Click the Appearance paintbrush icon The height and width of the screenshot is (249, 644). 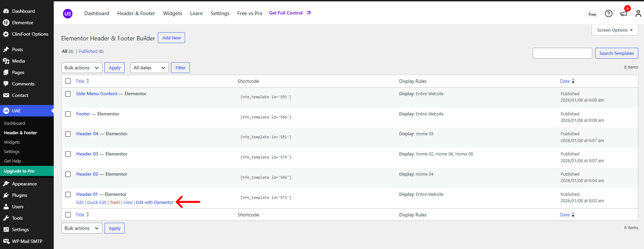[x=6, y=184]
